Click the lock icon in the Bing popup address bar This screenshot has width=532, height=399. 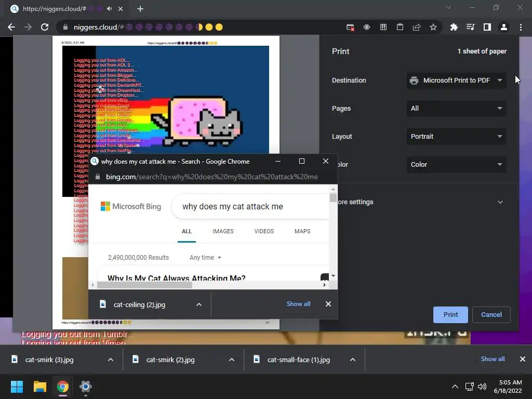(98, 177)
